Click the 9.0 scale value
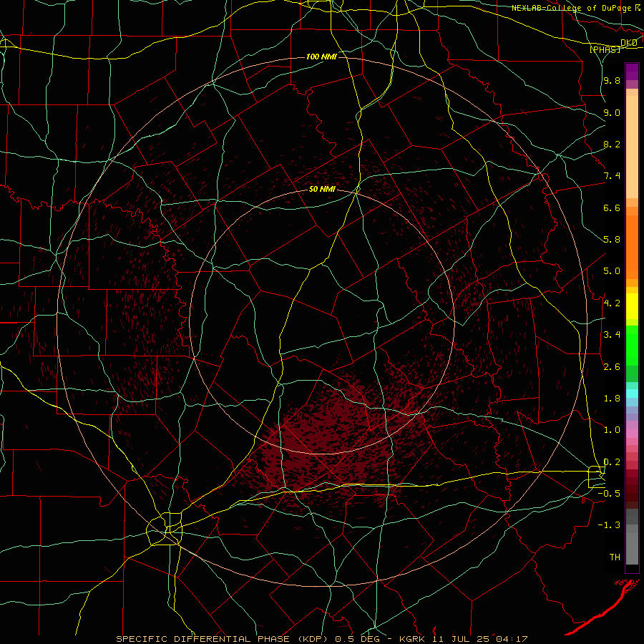 coord(612,113)
